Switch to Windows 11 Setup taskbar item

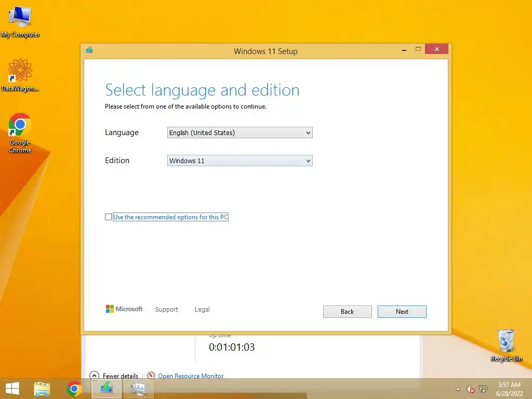coord(107,389)
